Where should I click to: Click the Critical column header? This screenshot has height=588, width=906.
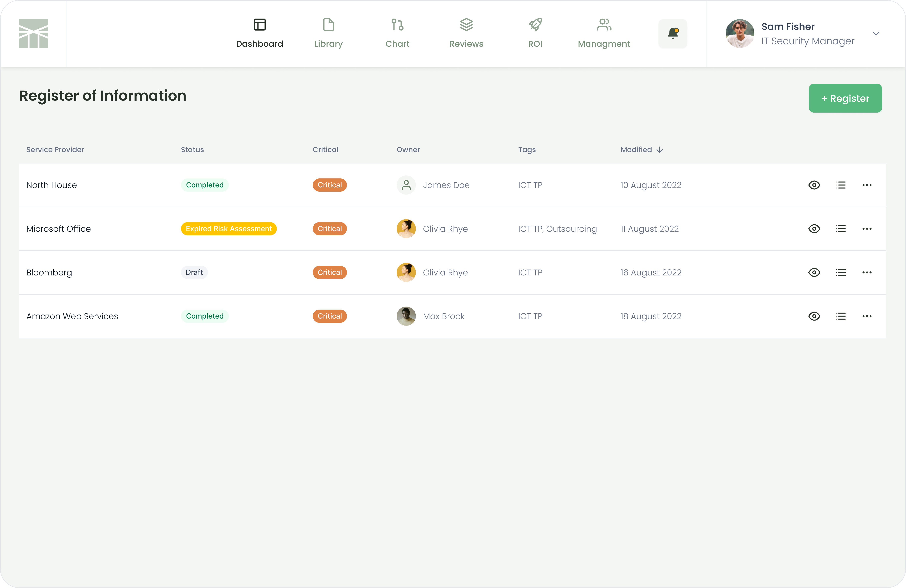[x=326, y=149]
